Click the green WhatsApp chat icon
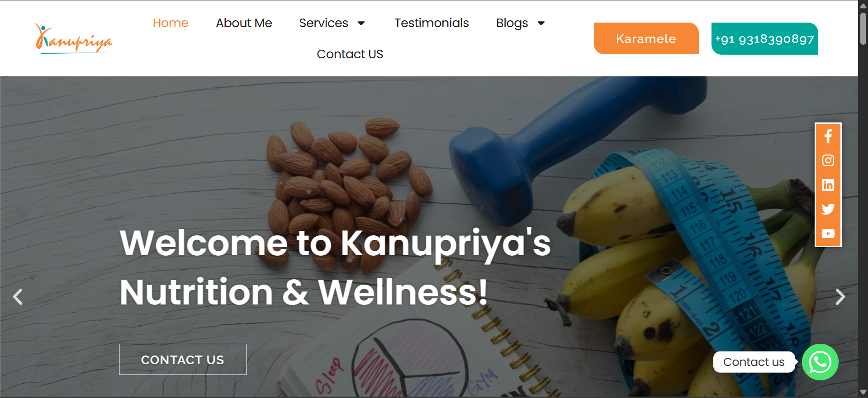The width and height of the screenshot is (868, 398). pyautogui.click(x=820, y=362)
